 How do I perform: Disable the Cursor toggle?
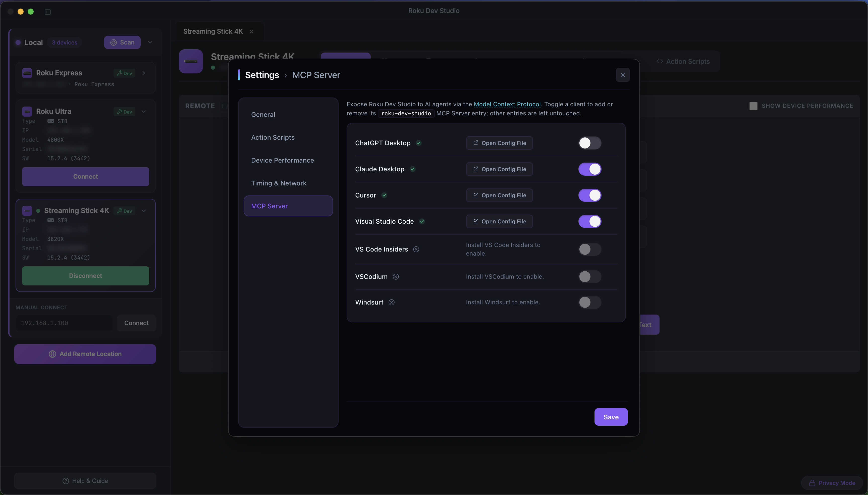(590, 195)
